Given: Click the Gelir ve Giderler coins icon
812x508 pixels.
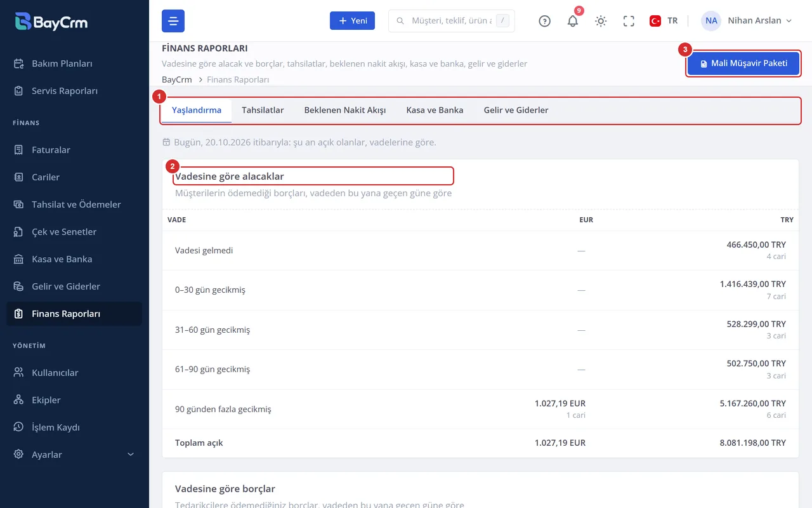Looking at the screenshot, I should click(x=19, y=286).
